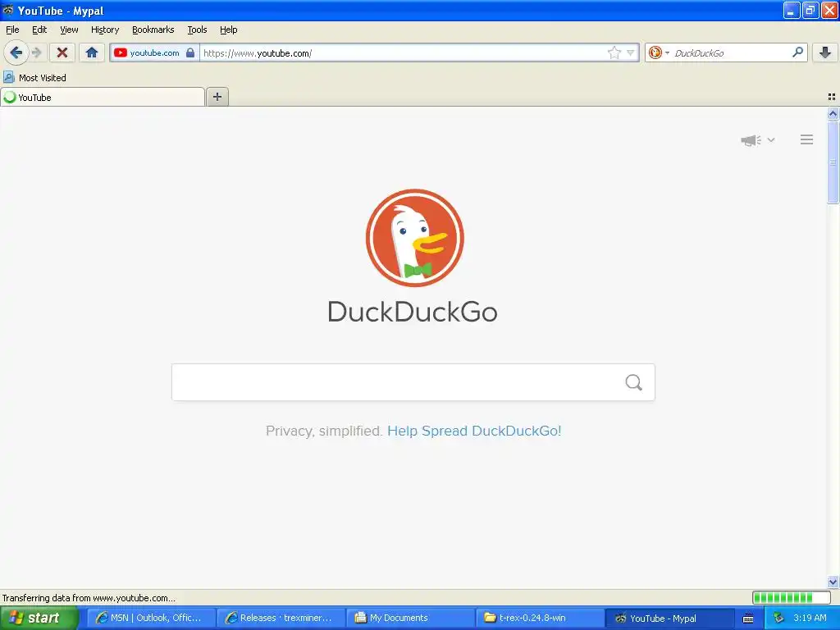Switch to Releases trexminer taskbar window
Viewport: 840px width, 630px height.
tap(281, 619)
